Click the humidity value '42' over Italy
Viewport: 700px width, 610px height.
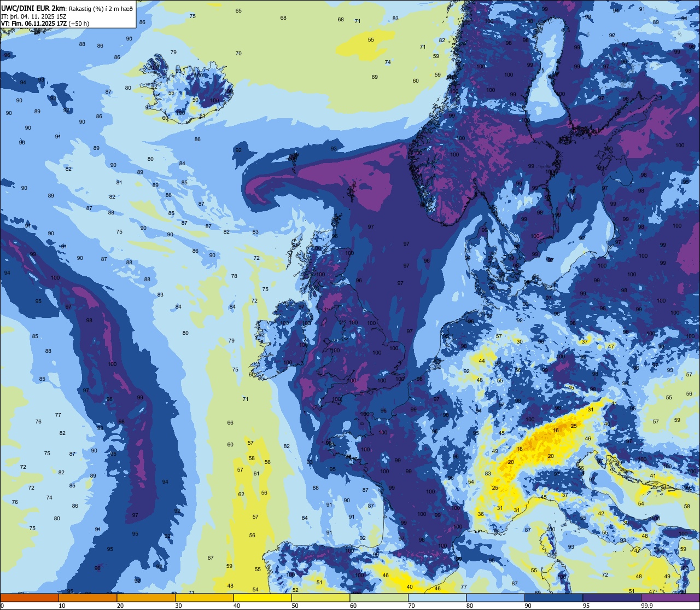tap(601, 513)
